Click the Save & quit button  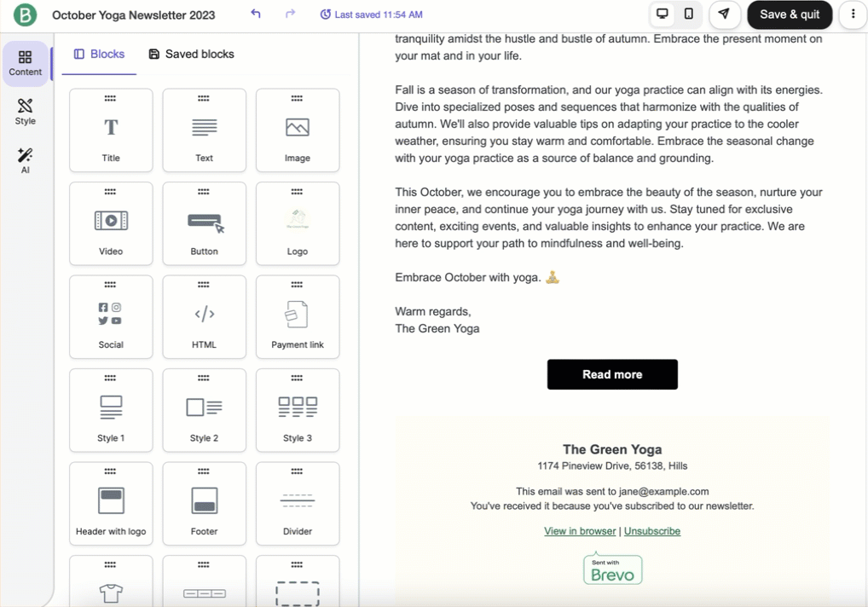790,14
